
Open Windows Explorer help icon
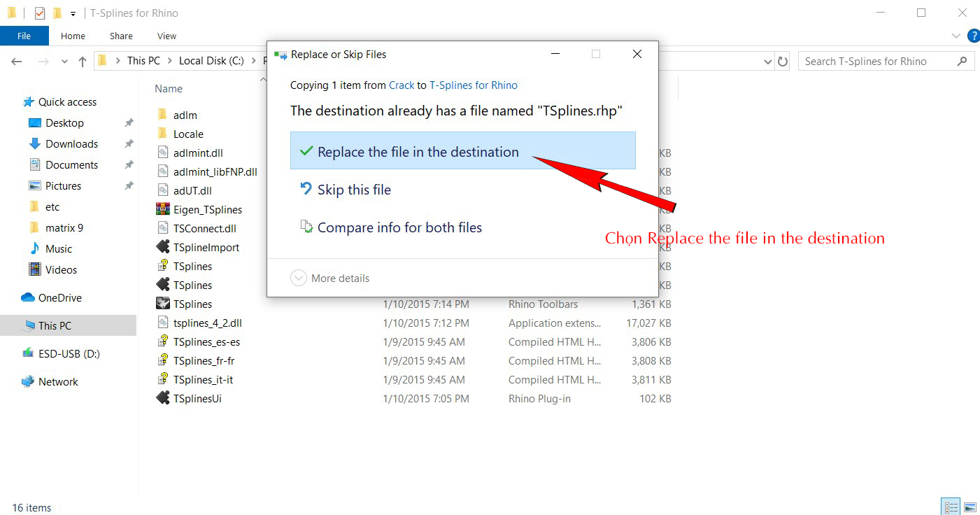tap(973, 36)
